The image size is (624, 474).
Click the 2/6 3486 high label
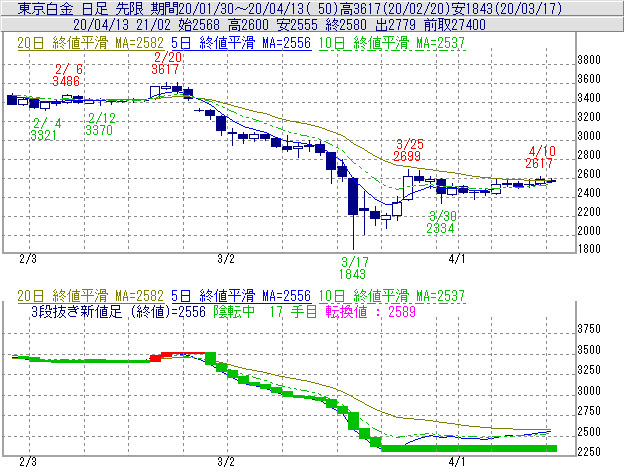[x=67, y=75]
